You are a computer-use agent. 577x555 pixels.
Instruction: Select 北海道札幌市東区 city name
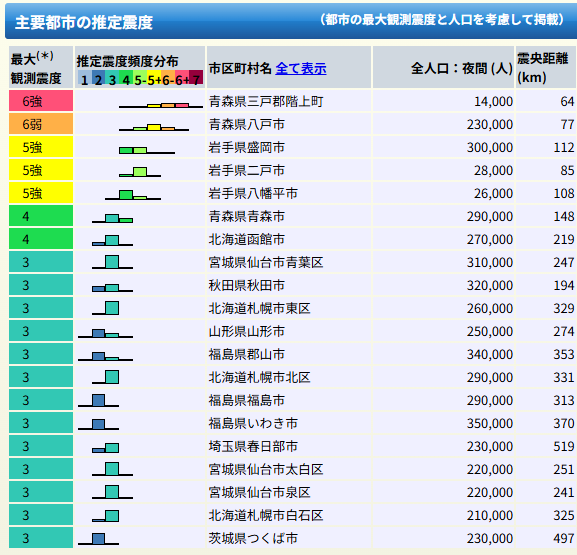(x=259, y=308)
